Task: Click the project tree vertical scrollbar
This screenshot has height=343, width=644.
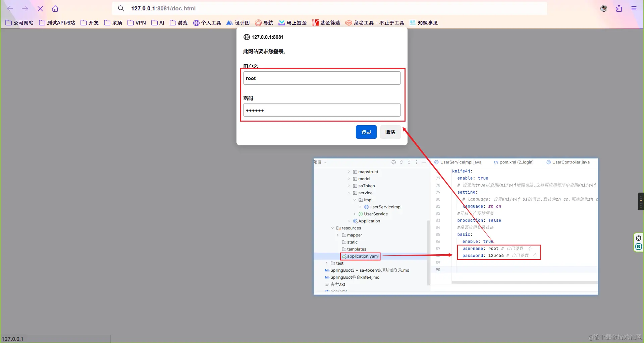Action: click(428, 253)
